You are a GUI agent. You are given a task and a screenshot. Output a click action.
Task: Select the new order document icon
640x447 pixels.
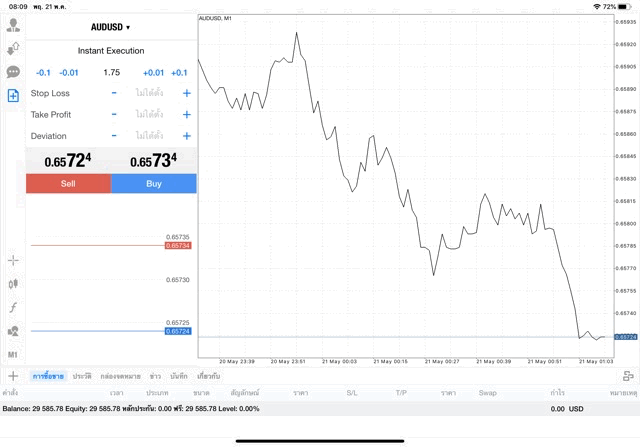coord(13,96)
